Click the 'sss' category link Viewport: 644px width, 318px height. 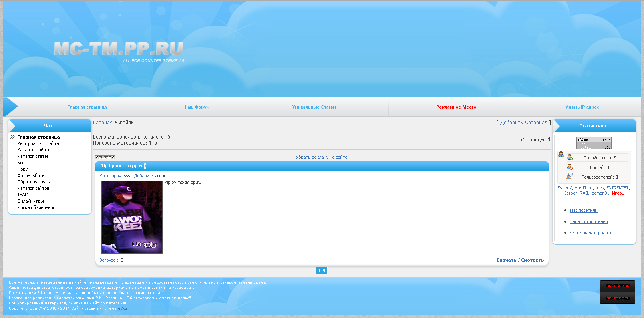127,176
